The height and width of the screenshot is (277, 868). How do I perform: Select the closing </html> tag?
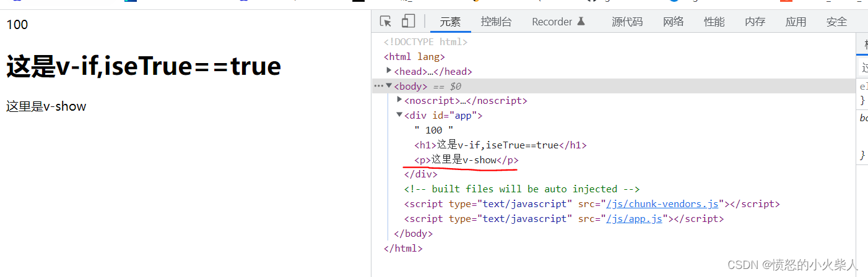pos(403,249)
